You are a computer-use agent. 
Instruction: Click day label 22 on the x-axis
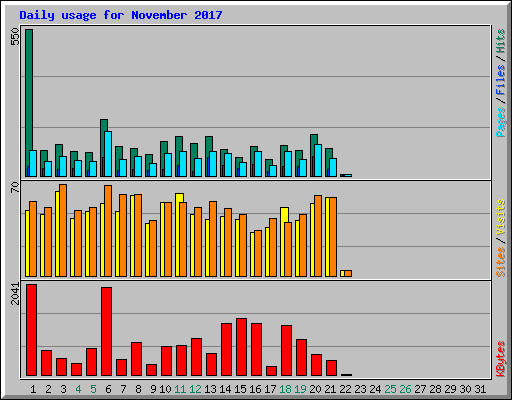pos(345,389)
